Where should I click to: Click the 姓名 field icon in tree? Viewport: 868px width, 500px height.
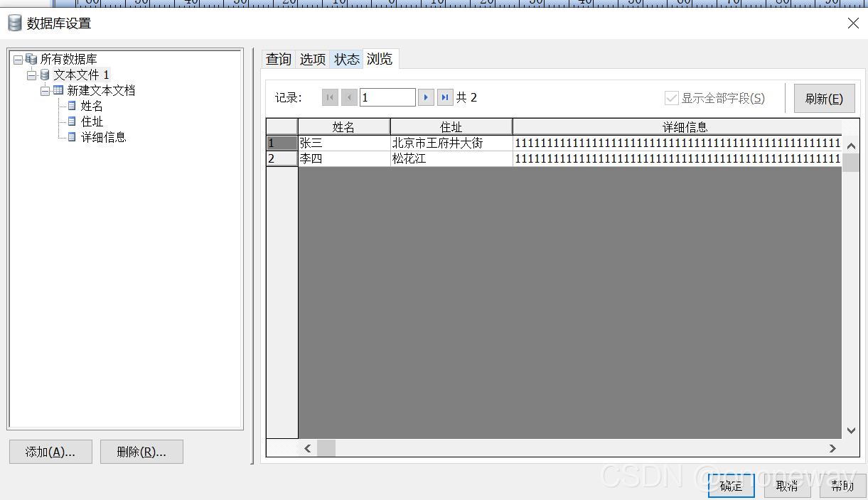72,106
